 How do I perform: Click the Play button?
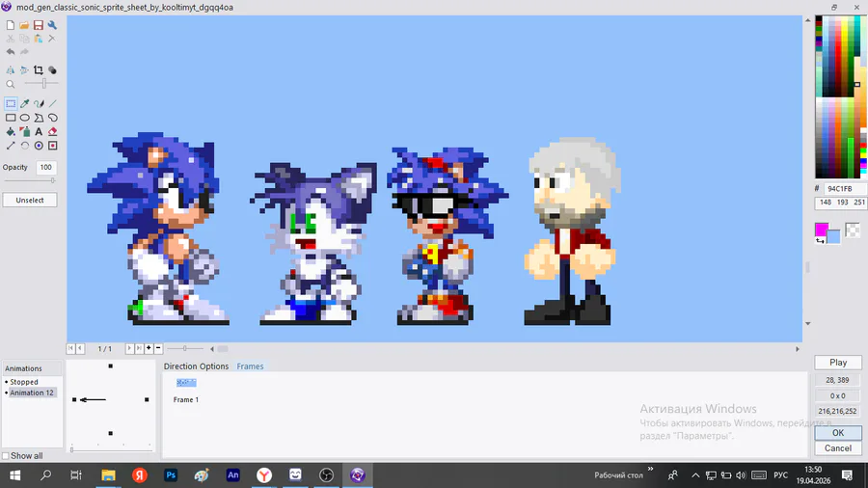coord(838,363)
